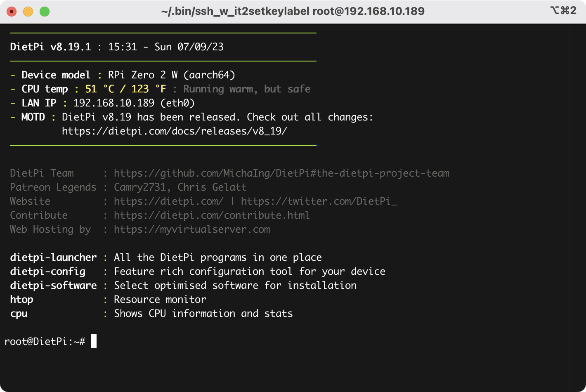Click the 51 °C / 123 °F temperature value
586x392 pixels.
pyautogui.click(x=125, y=89)
